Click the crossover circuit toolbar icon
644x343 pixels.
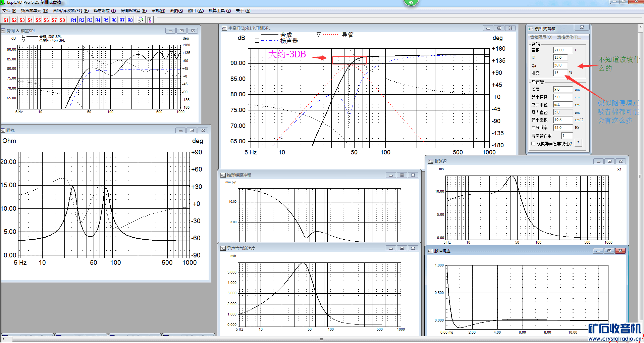[141, 20]
